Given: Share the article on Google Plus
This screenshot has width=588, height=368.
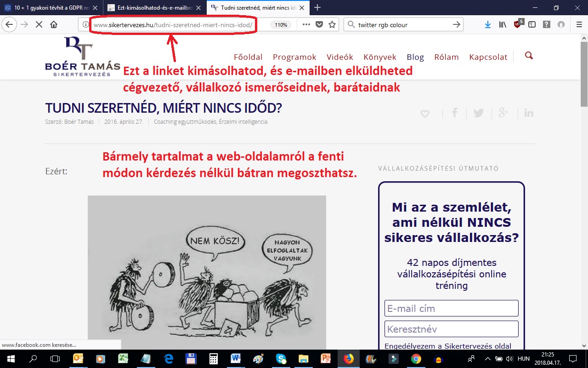Looking at the screenshot, I should (x=503, y=113).
